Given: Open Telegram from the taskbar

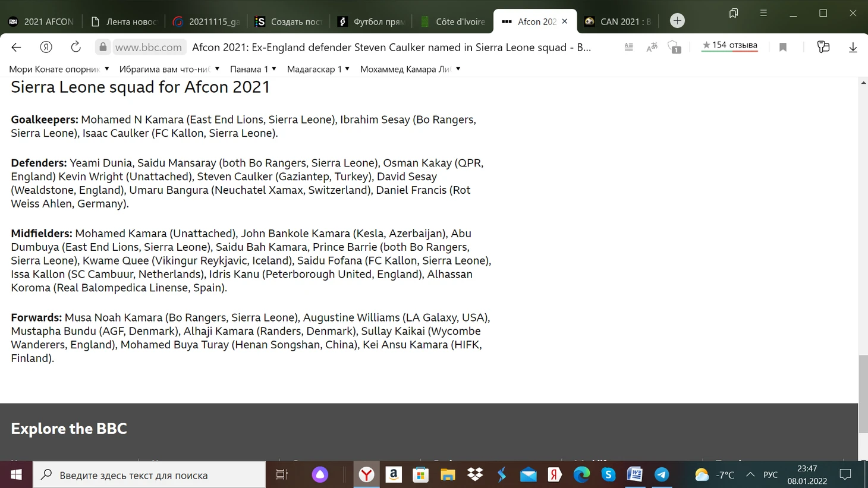Looking at the screenshot, I should pyautogui.click(x=661, y=474).
